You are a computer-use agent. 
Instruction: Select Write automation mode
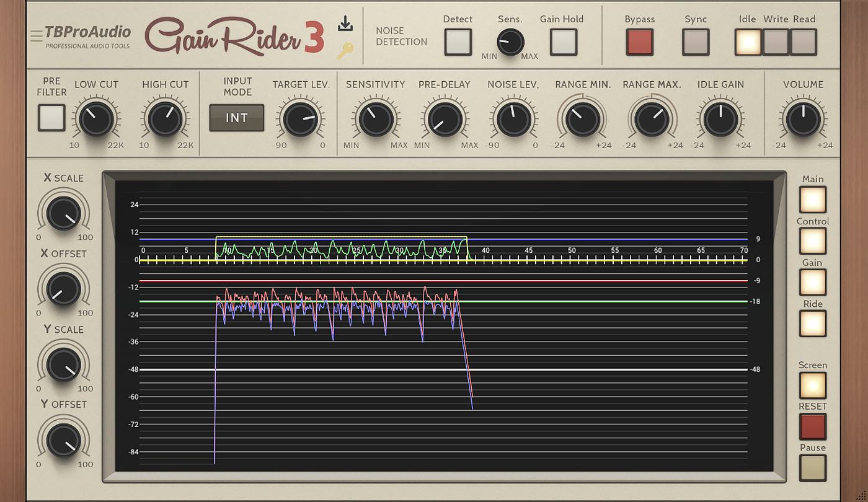click(x=776, y=42)
